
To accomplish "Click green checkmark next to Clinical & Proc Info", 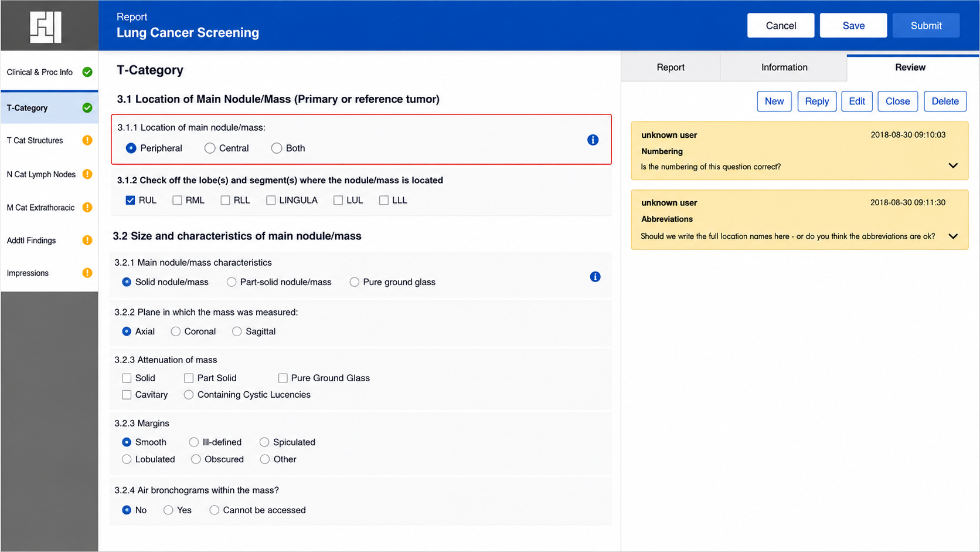I will tap(87, 72).
